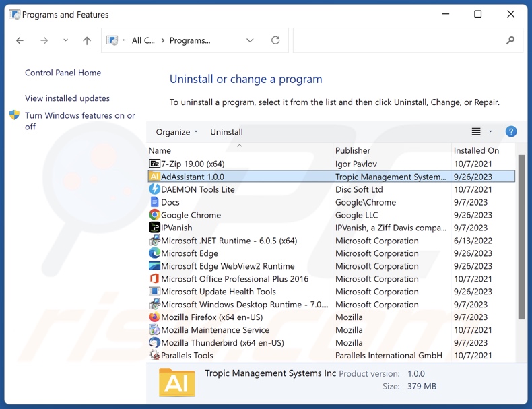Click the Tropic Management System... publisher cell

pyautogui.click(x=391, y=177)
